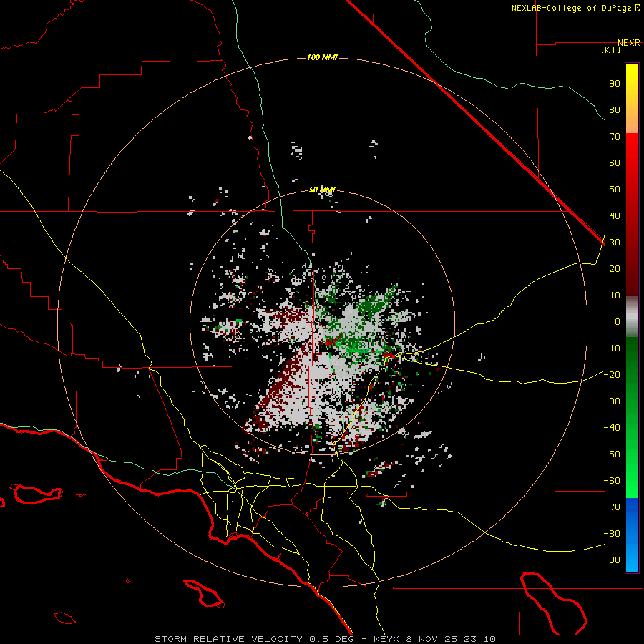Pick the yellow-orange segment of the color bar
This screenshot has height=644, width=644.
632,99
